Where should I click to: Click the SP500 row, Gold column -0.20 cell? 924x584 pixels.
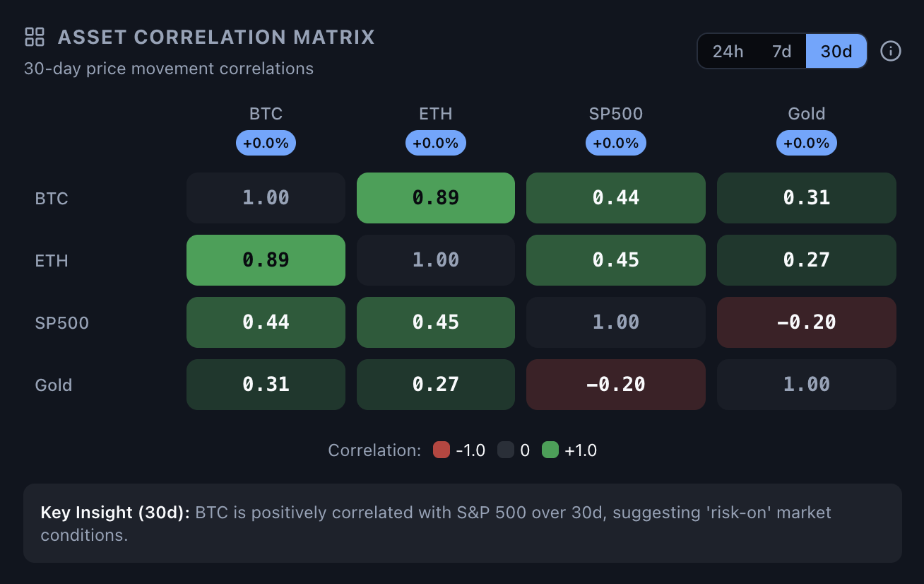click(806, 322)
